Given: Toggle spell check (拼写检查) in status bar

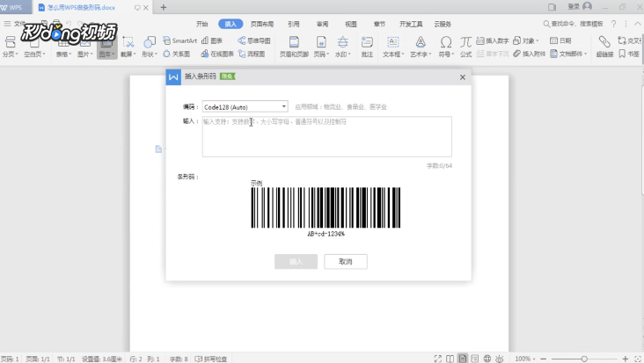Looking at the screenshot, I should tap(210, 359).
